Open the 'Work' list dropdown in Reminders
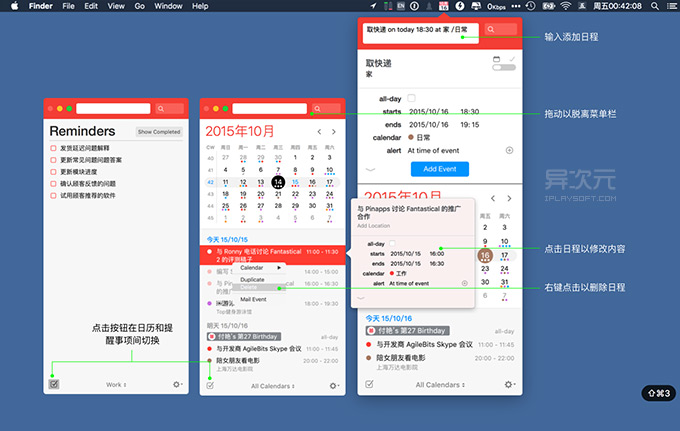The image size is (680, 431). pos(115,384)
